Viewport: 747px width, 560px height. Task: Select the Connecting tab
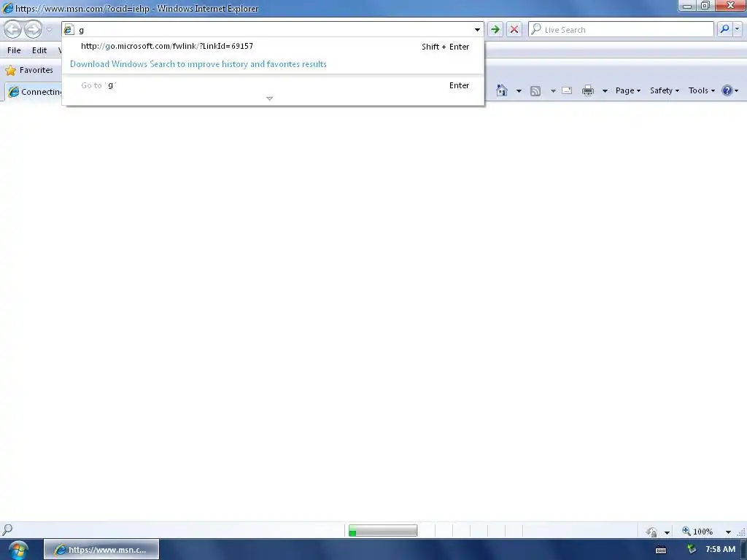pyautogui.click(x=34, y=92)
